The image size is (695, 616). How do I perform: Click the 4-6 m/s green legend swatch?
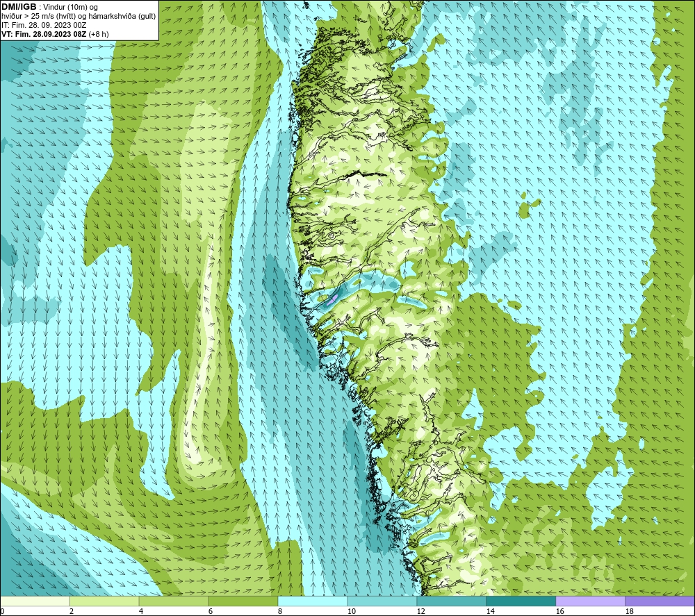(x=173, y=601)
